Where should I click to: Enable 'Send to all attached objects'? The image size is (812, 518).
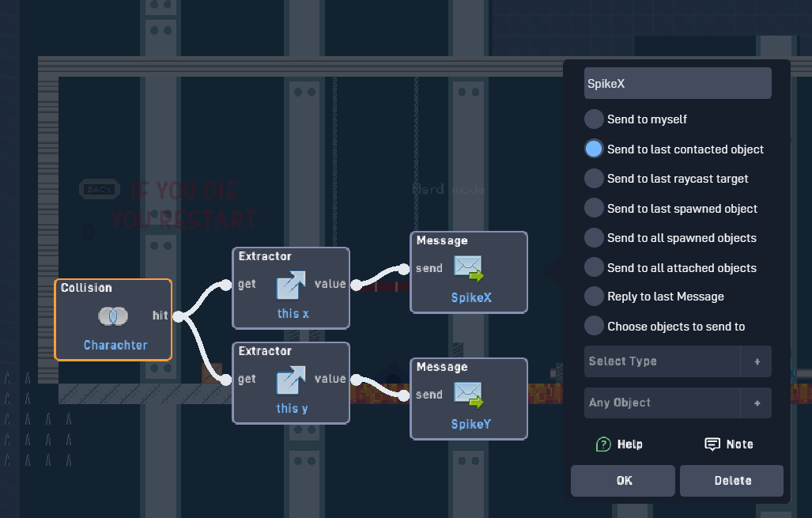coord(594,267)
